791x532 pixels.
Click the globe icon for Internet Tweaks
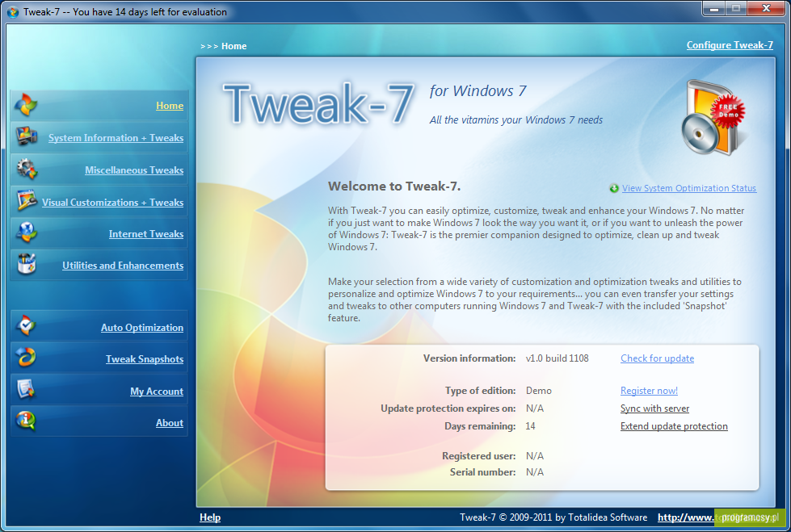[26, 232]
